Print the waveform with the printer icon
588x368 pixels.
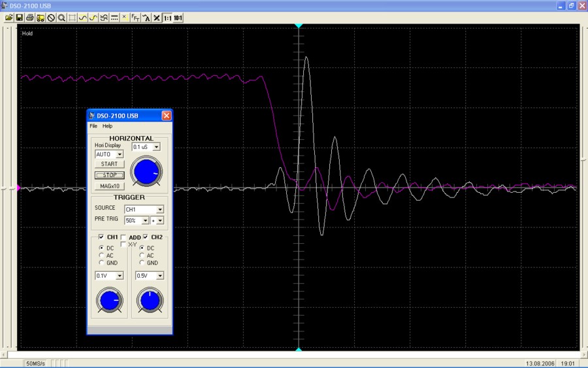(29, 18)
